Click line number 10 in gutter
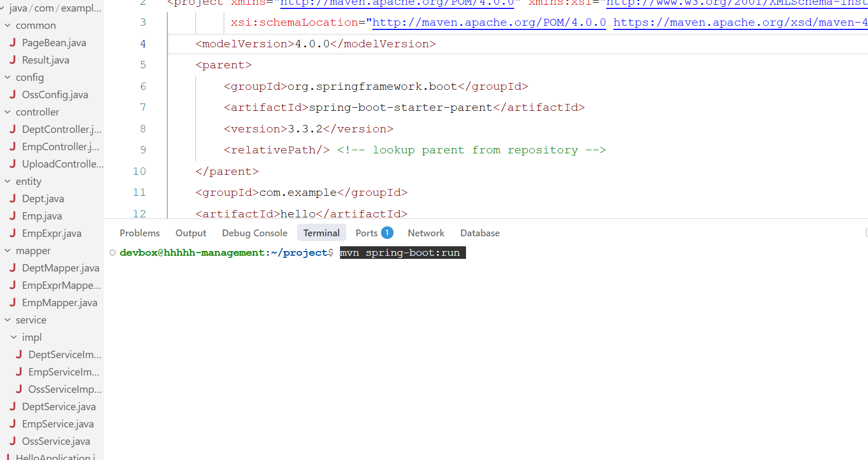This screenshot has width=868, height=460. [x=139, y=171]
